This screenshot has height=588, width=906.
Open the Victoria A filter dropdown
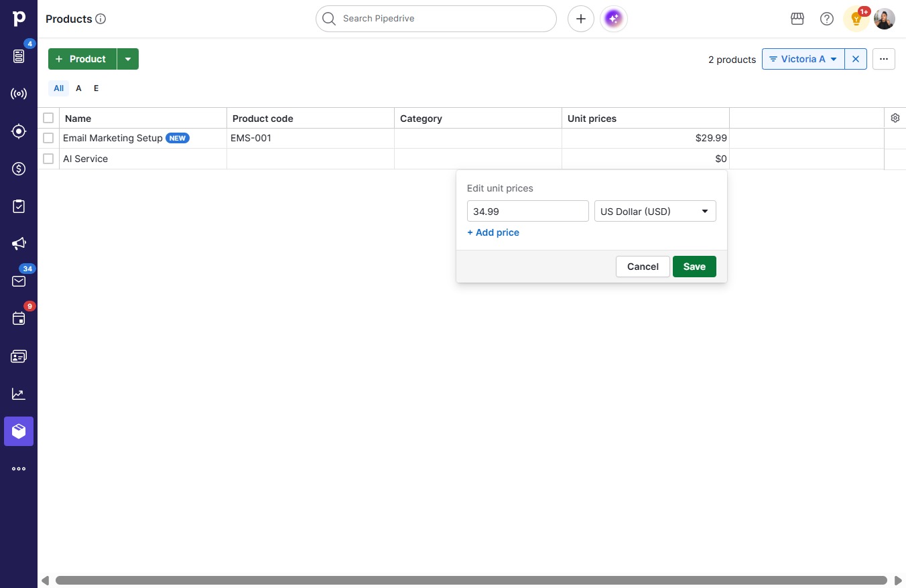803,59
